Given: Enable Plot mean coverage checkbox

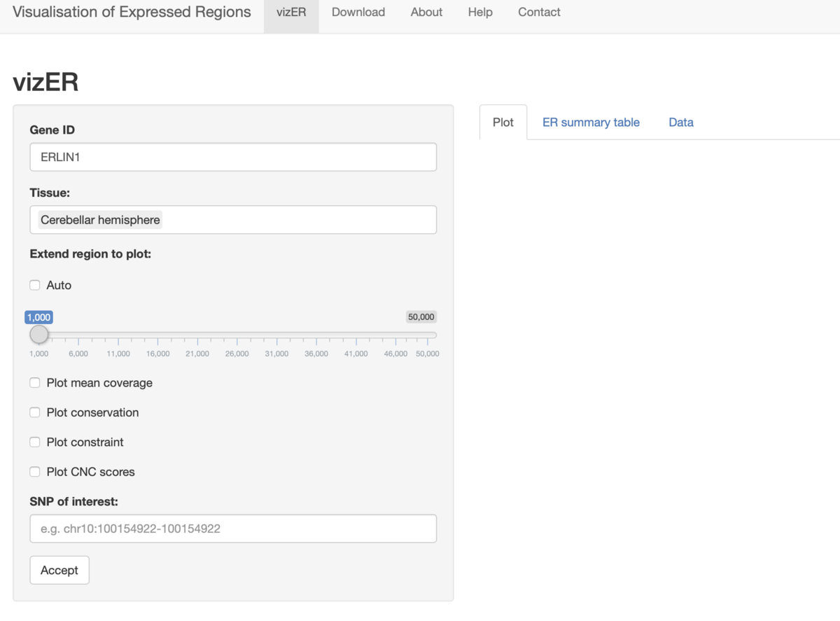Looking at the screenshot, I should [x=35, y=383].
